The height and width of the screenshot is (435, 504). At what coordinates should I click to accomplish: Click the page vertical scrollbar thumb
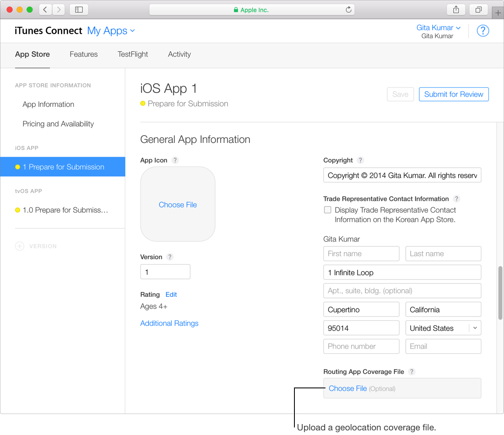[x=500, y=293]
